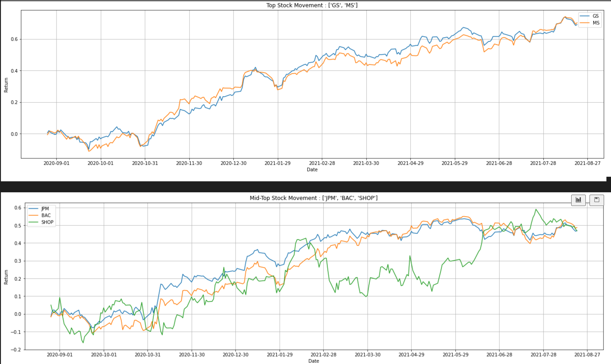Select SHOP entry in the bottom chart legend
611x364 pixels.
tap(41, 222)
